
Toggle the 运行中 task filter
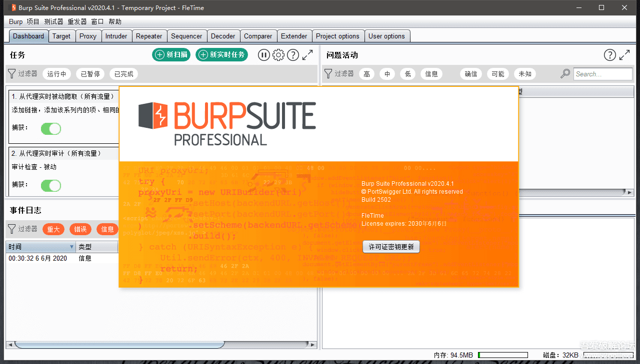click(x=57, y=74)
